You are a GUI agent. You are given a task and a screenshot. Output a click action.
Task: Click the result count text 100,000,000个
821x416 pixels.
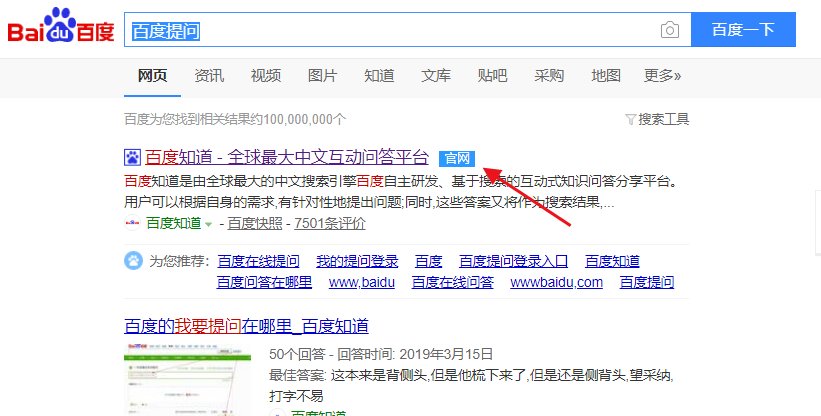(305, 119)
